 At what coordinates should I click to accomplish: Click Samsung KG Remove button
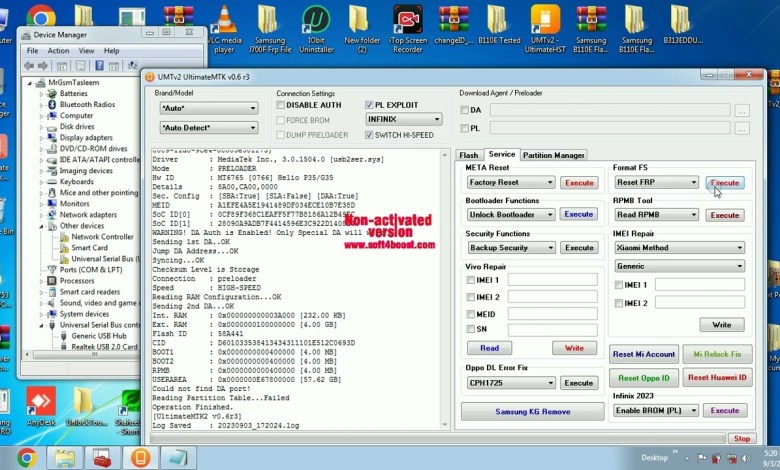click(532, 412)
